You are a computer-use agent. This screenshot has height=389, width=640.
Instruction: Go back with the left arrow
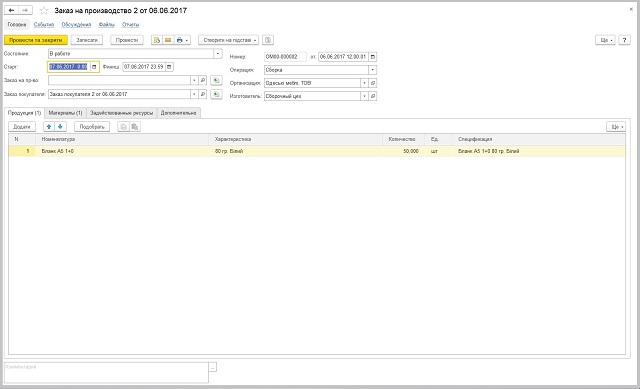tap(11, 10)
